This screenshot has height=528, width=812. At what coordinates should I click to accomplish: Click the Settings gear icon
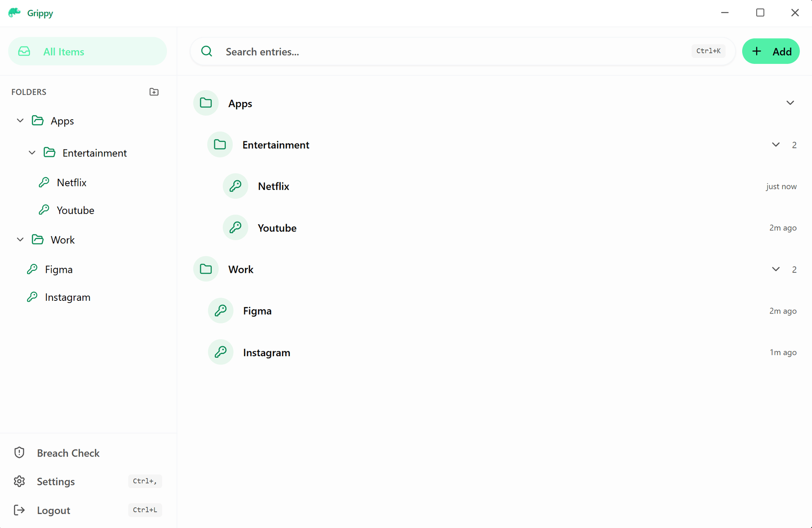(19, 481)
